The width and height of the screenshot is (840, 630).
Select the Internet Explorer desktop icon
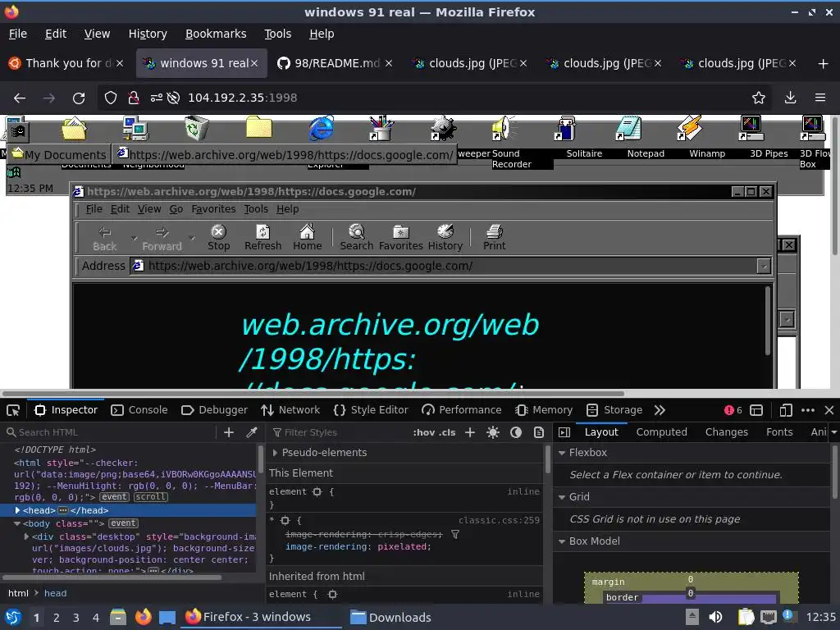[x=321, y=129]
